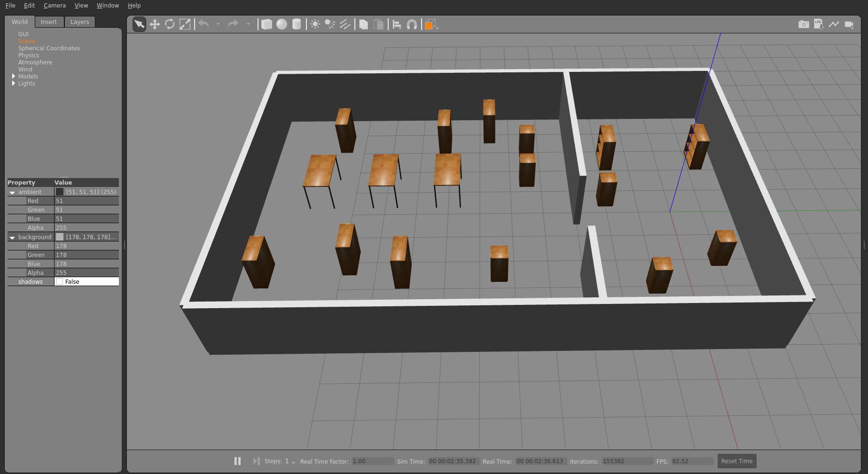Expand the Lights tree item

click(x=14, y=84)
